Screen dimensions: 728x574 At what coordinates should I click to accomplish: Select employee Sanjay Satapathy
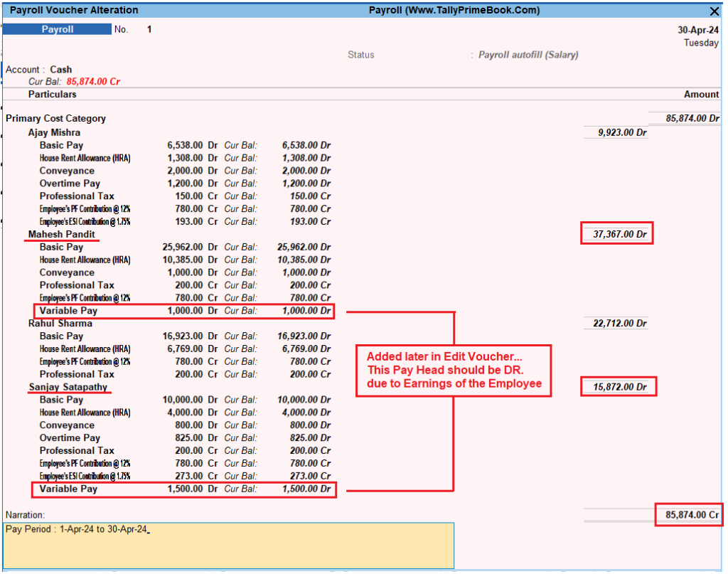[67, 386]
